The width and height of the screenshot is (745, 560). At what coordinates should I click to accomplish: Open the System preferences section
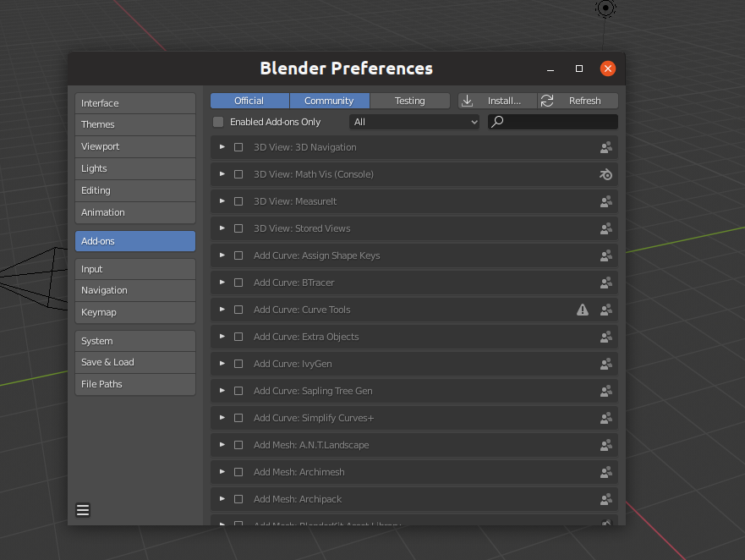(135, 341)
